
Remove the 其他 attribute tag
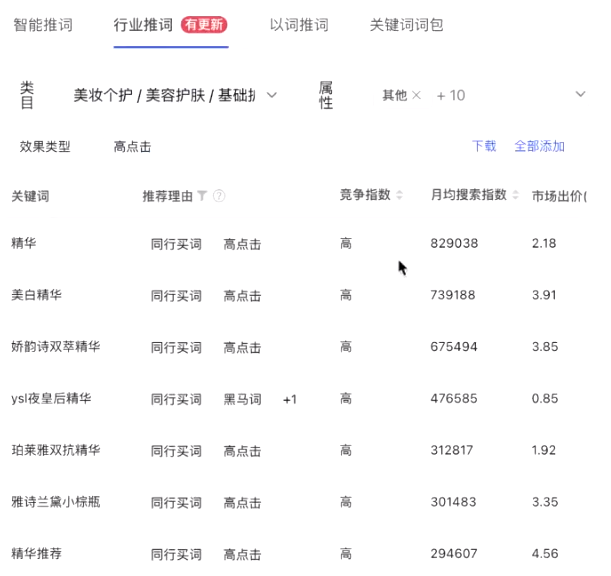pos(416,95)
